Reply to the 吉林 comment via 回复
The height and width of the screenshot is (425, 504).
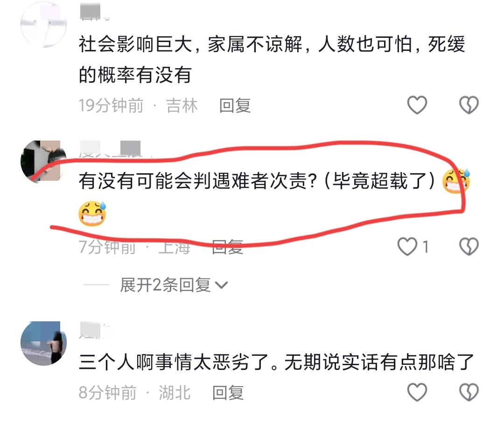(x=235, y=106)
